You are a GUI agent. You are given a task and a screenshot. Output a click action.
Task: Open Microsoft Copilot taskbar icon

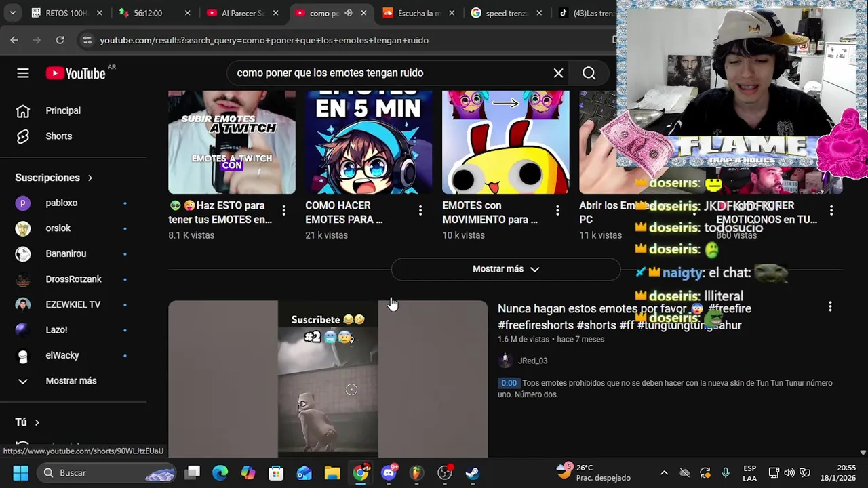coord(248,473)
